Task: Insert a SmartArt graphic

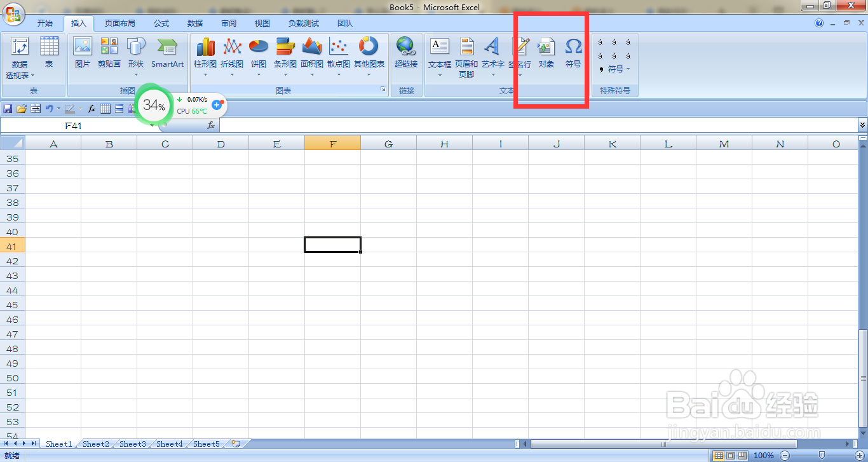Action: click(x=167, y=53)
